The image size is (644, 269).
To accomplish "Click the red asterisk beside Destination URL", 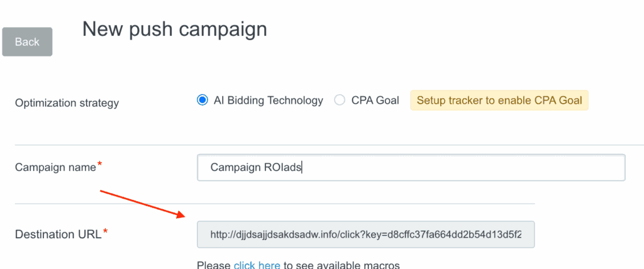I will (105, 232).
